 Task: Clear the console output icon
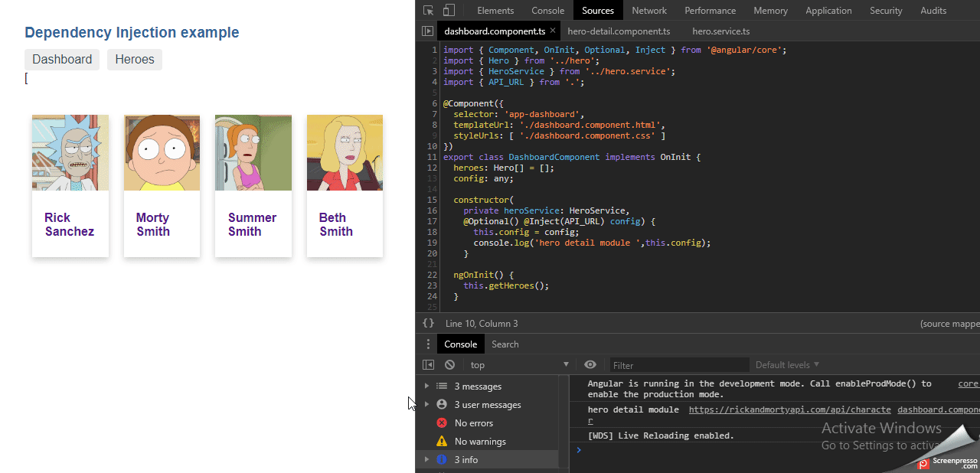coord(449,365)
